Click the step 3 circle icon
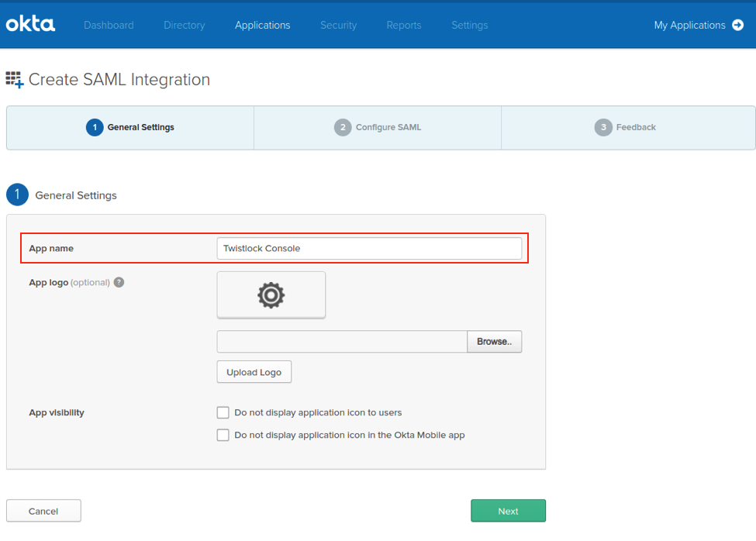Image resolution: width=756 pixels, height=541 pixels. tap(603, 127)
